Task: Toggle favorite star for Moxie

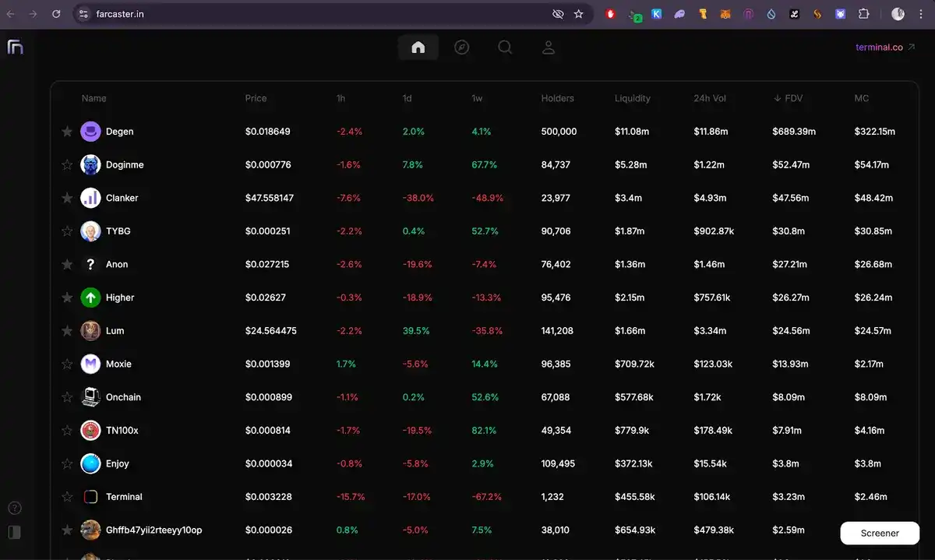Action: coord(67,364)
